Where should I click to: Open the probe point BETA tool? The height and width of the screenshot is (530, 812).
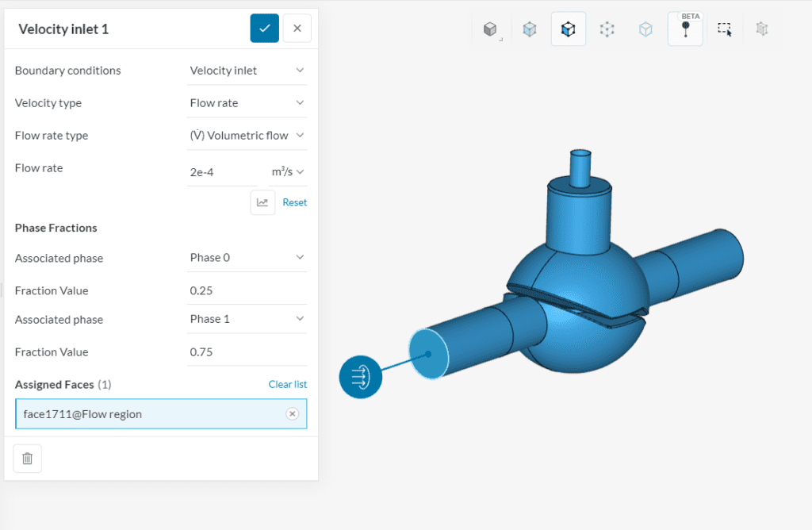pos(684,30)
